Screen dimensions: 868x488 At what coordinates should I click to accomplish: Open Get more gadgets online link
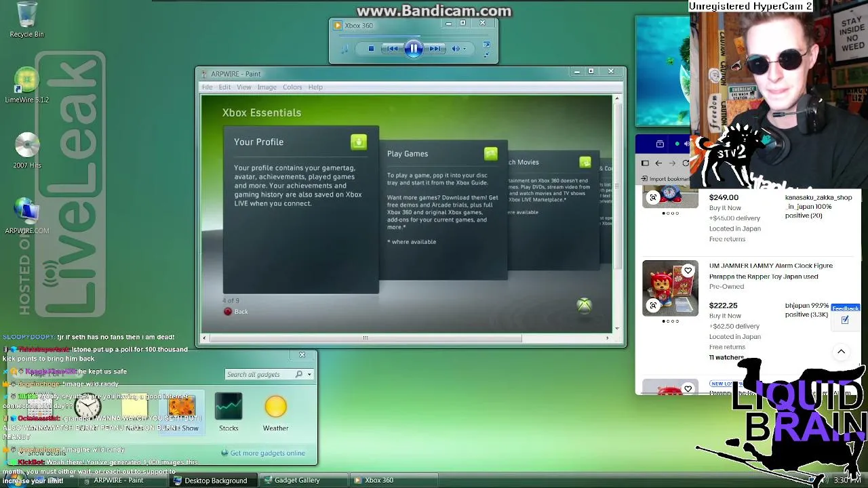pyautogui.click(x=267, y=453)
